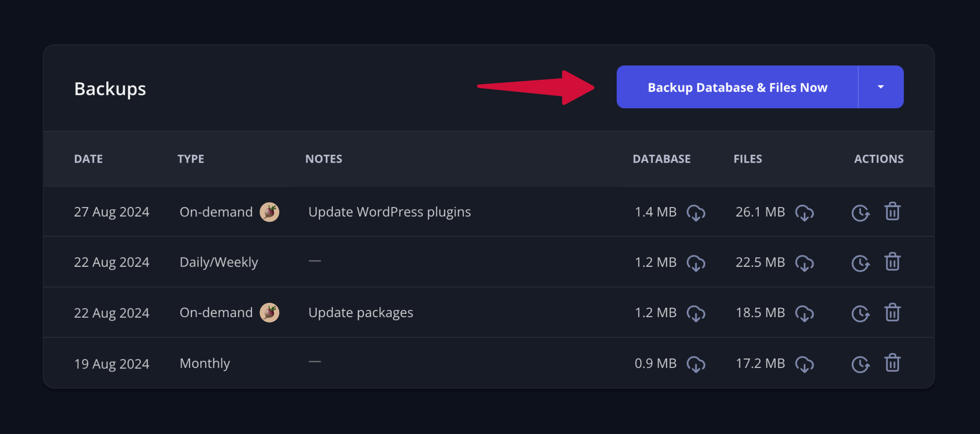Click the 'Daily/Weekly' type cell
Screen dimensions: 980x434
click(x=219, y=262)
